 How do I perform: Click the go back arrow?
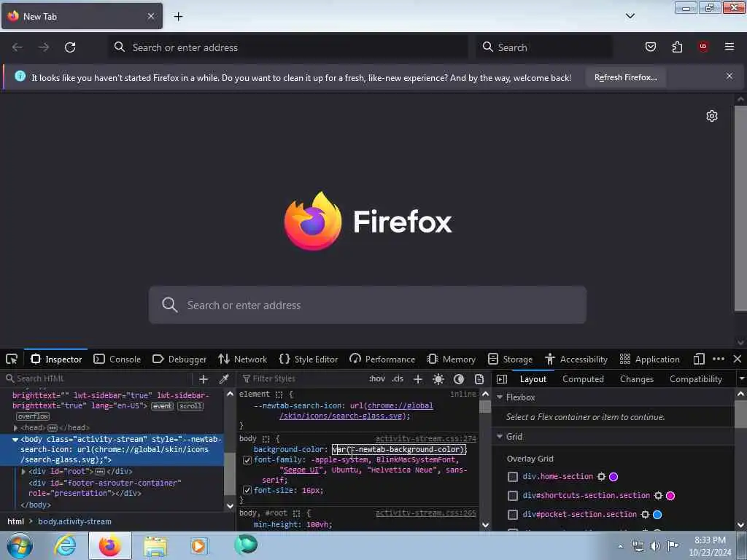pos(18,47)
